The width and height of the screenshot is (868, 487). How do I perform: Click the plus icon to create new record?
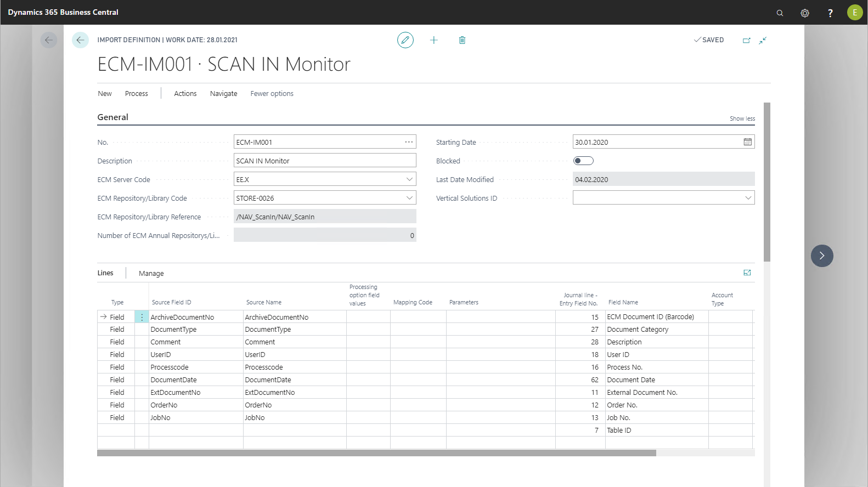tap(433, 40)
